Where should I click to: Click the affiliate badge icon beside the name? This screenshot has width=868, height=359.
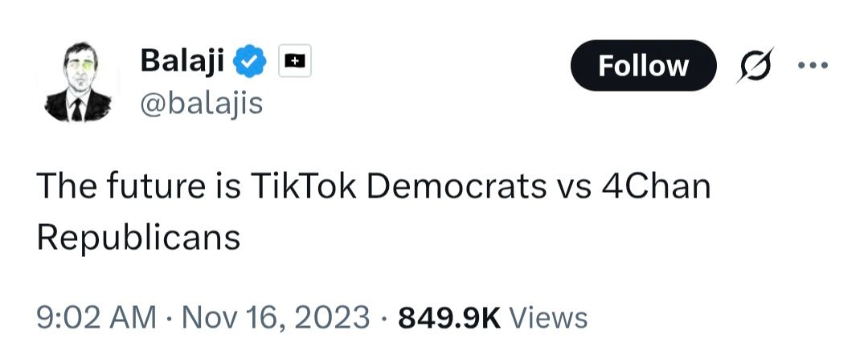tap(295, 59)
